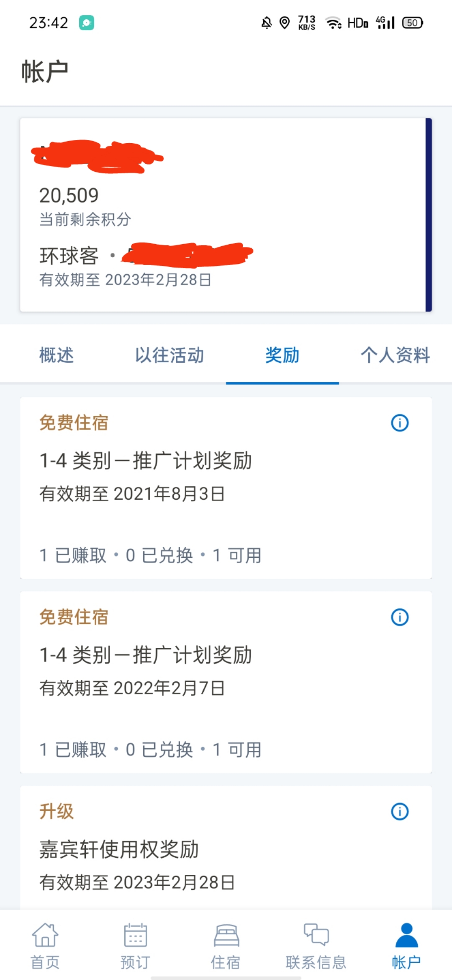Open reward expiring 2021年8月3日

coord(226,488)
